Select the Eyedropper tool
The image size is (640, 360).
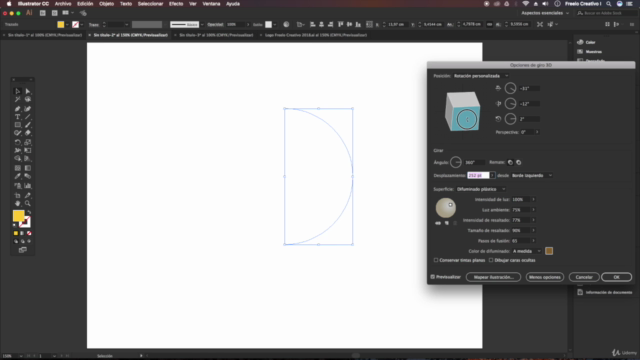[18, 176]
